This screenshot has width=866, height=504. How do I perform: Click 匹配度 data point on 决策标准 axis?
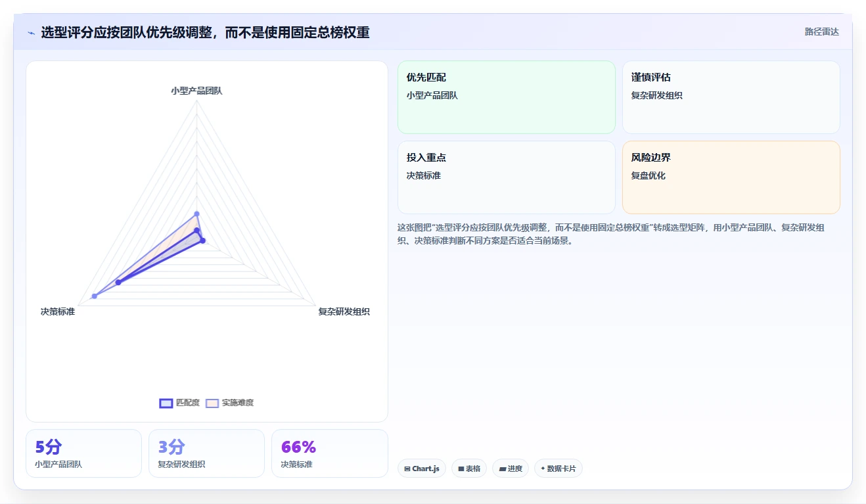click(118, 283)
